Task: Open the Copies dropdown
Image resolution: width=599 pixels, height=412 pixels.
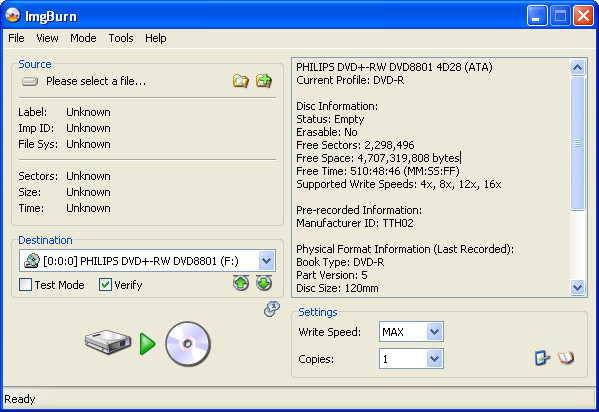Action: click(434, 359)
